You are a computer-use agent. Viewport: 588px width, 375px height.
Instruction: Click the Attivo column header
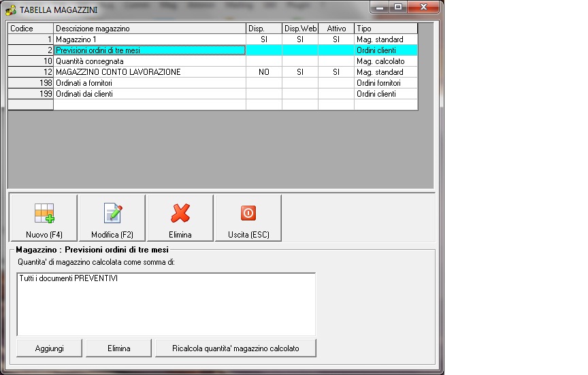point(336,29)
